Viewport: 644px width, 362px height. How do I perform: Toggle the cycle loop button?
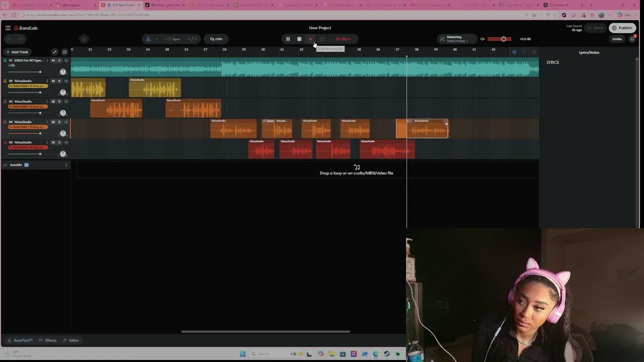(x=322, y=39)
